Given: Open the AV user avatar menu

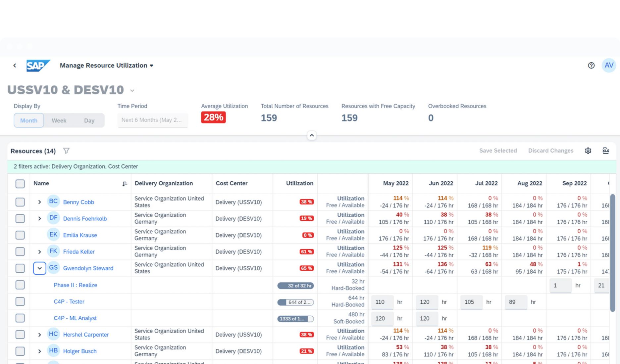Looking at the screenshot, I should (x=608, y=65).
